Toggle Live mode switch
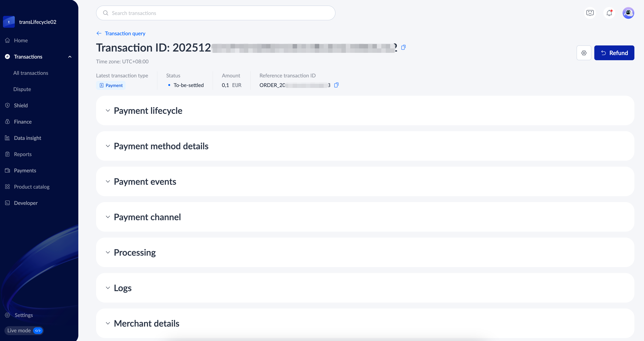 coord(38,330)
